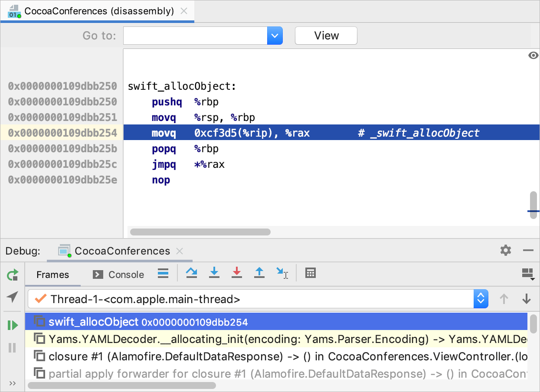Rerun the debug session
The height and width of the screenshot is (392, 540).
13,274
